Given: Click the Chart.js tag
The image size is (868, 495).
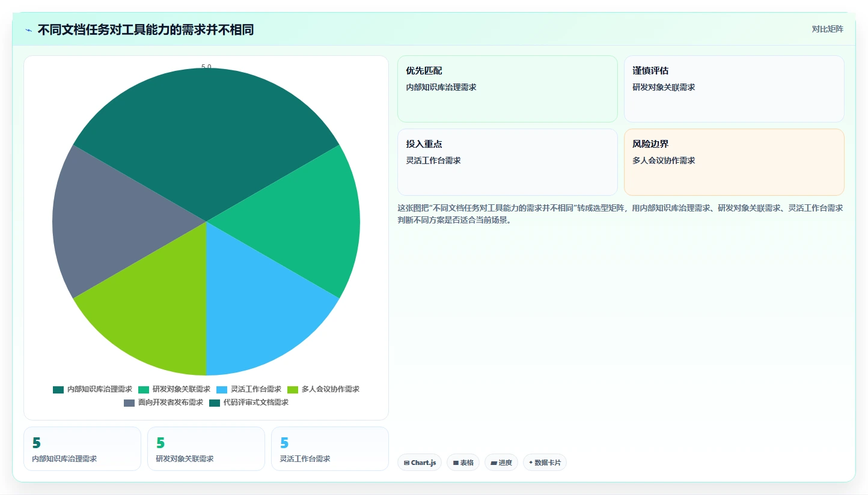Looking at the screenshot, I should pyautogui.click(x=420, y=463).
